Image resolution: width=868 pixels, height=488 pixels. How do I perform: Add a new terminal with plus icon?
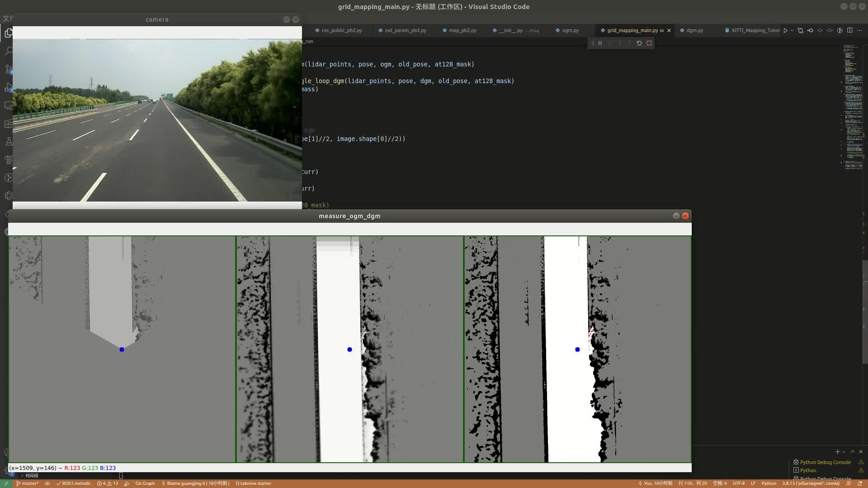coord(838,452)
